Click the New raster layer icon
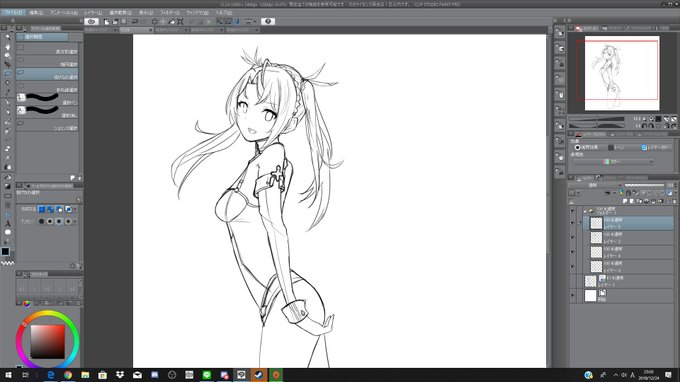Viewport: 680px width, 382px height. [x=625, y=201]
